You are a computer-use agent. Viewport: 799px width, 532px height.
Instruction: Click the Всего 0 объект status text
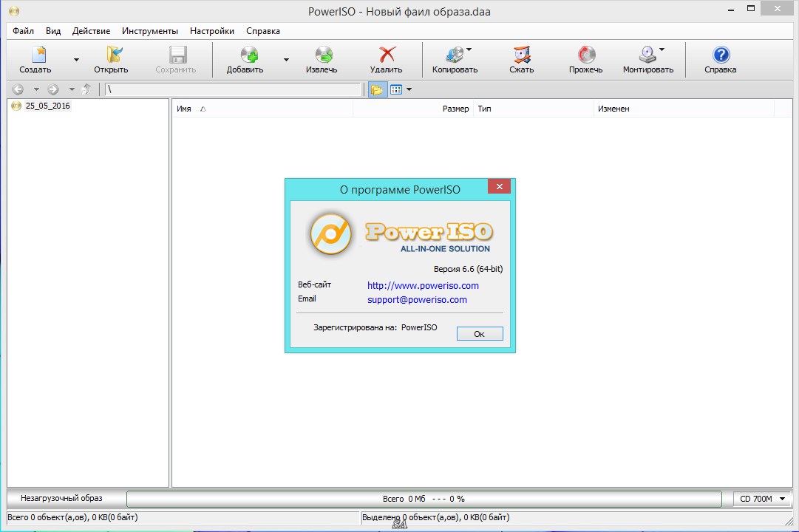[72, 518]
